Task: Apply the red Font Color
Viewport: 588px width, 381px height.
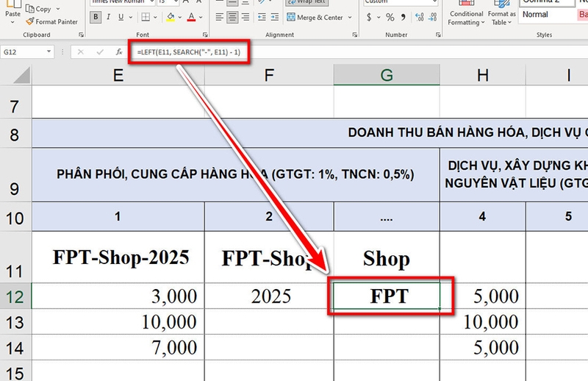Action: (191, 17)
